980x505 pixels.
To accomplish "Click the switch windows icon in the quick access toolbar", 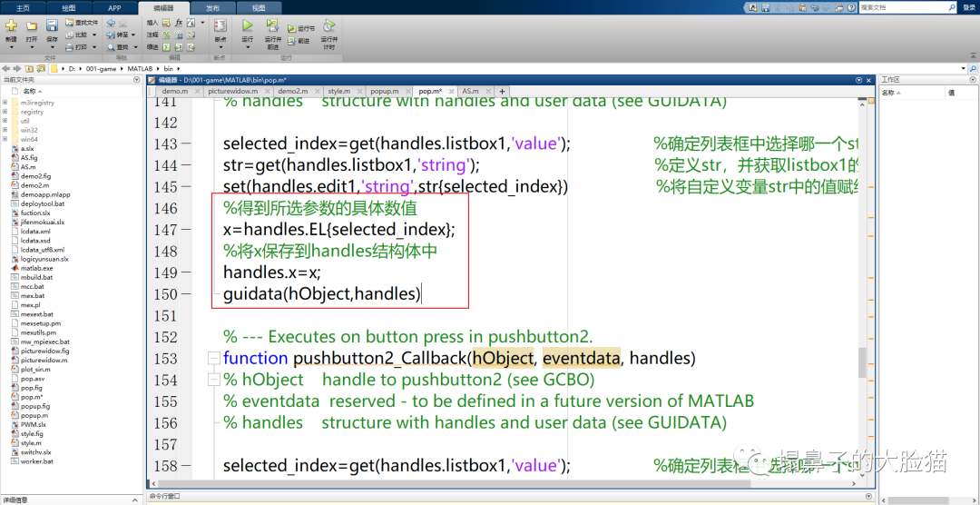I will pyautogui.click(x=839, y=7).
